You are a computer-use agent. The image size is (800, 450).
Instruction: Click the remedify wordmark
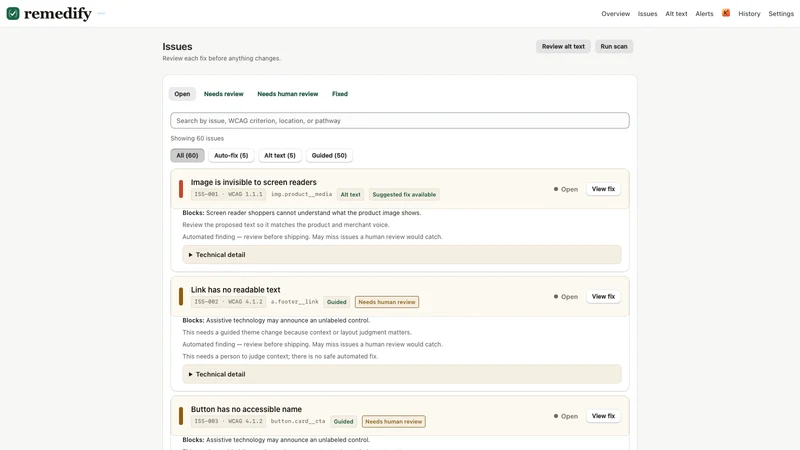[x=58, y=14]
